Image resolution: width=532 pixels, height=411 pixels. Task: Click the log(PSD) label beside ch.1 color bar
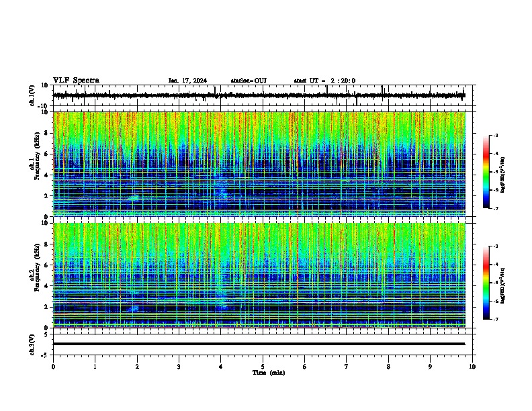503,175
